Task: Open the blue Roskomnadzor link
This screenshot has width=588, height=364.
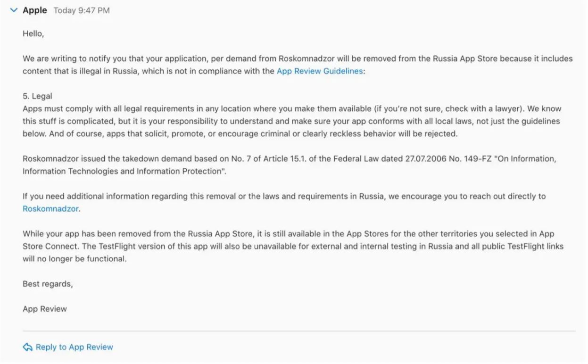Action: pos(50,208)
